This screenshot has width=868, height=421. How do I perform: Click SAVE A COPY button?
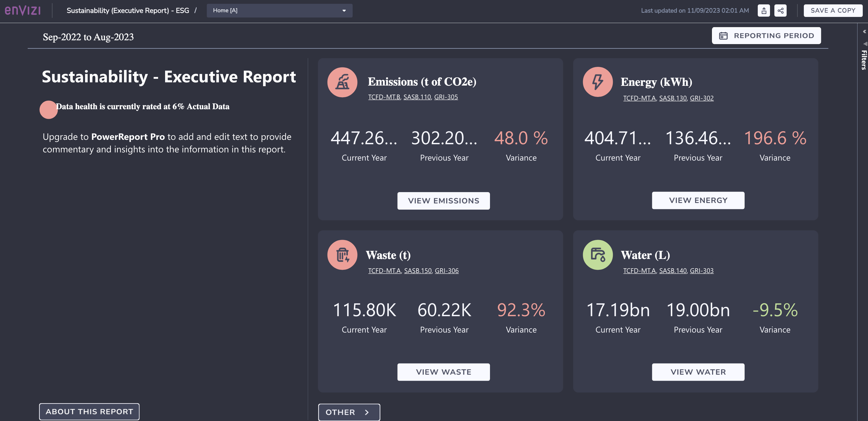(833, 11)
